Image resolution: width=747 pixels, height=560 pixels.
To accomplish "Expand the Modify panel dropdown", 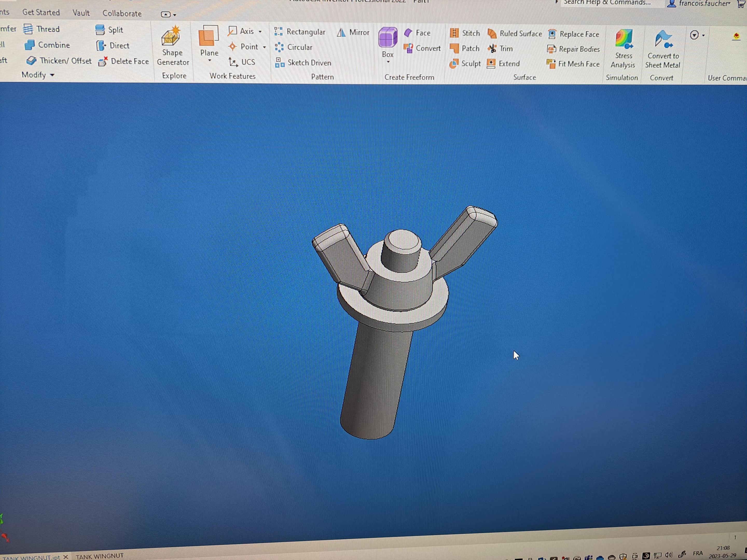I will (52, 75).
